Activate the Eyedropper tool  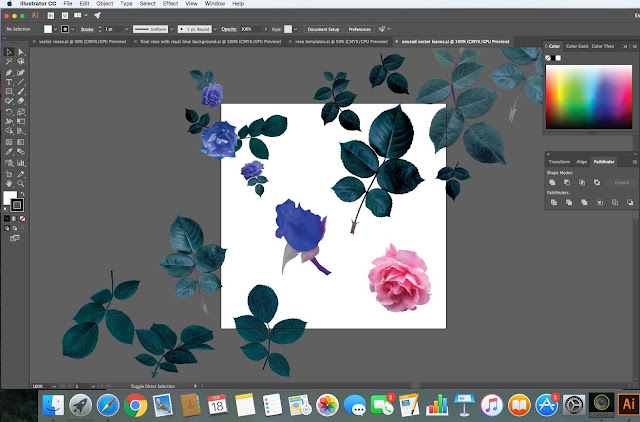[9, 152]
